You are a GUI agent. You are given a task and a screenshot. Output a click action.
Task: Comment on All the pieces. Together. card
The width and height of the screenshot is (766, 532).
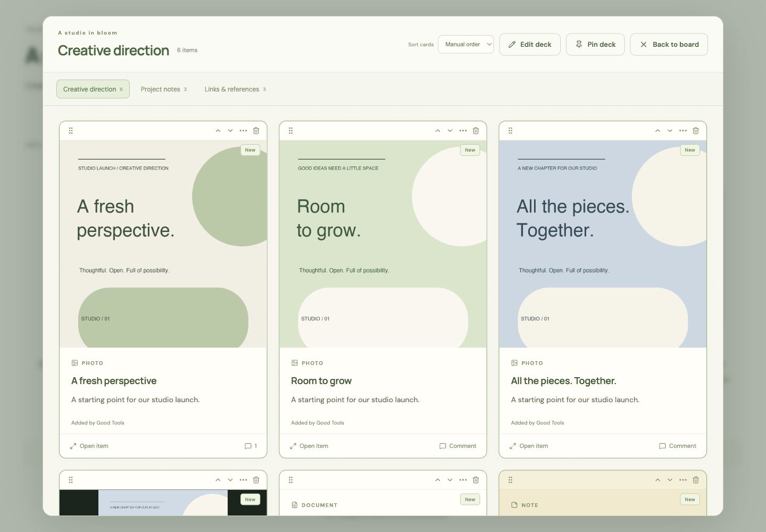tap(678, 446)
